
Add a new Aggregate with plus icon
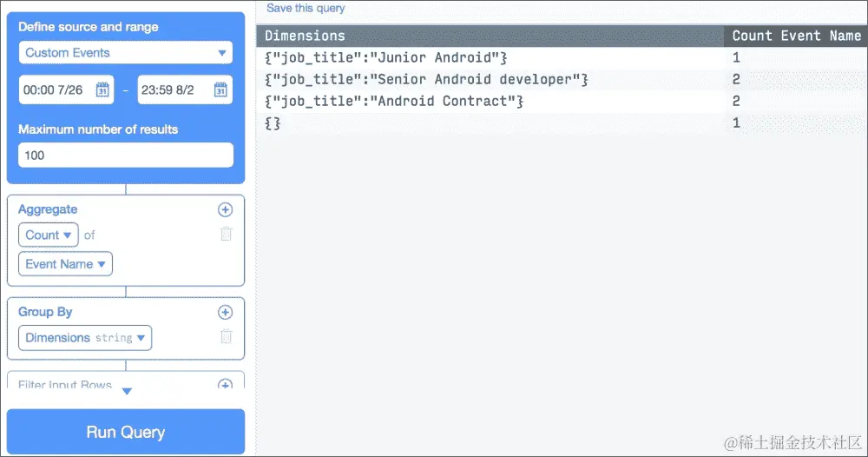pyautogui.click(x=225, y=210)
